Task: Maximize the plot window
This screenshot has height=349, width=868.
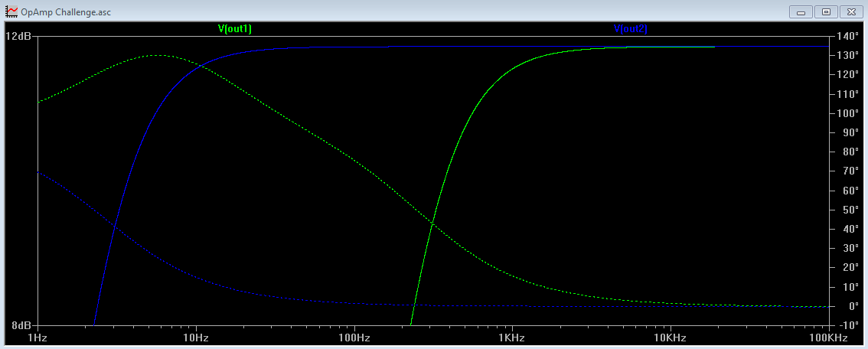Action: pyautogui.click(x=827, y=11)
